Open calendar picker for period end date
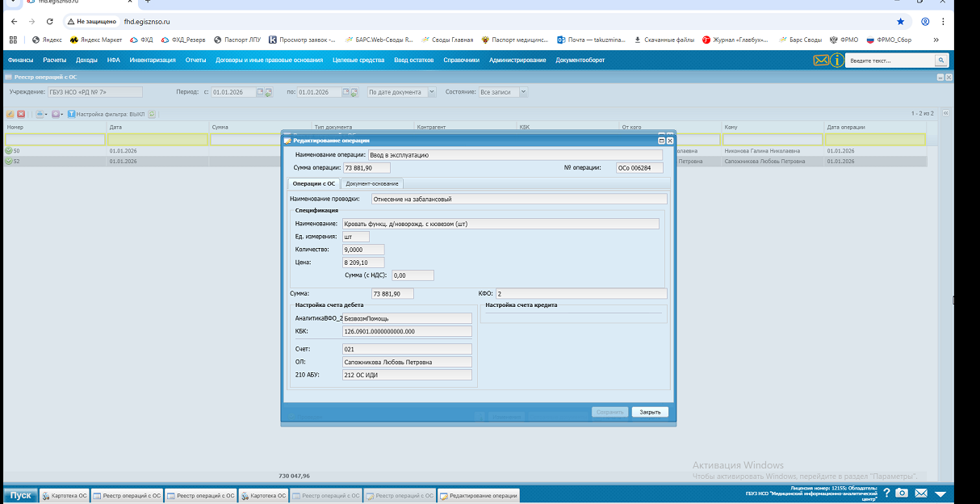 pyautogui.click(x=346, y=92)
